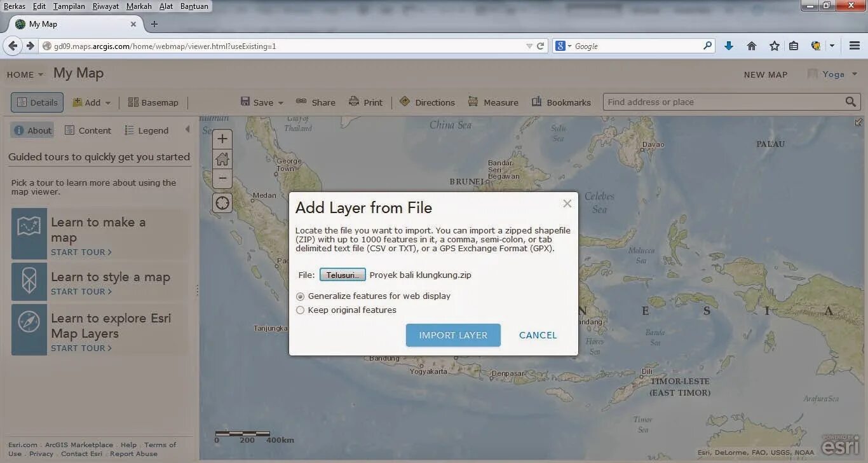Open the Details panel button

(37, 102)
